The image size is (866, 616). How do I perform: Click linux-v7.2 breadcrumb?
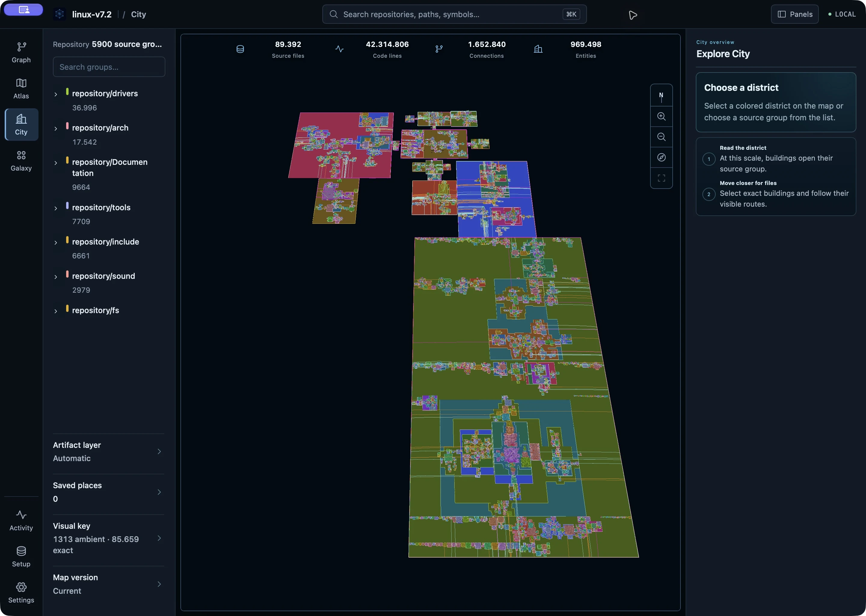click(x=92, y=14)
